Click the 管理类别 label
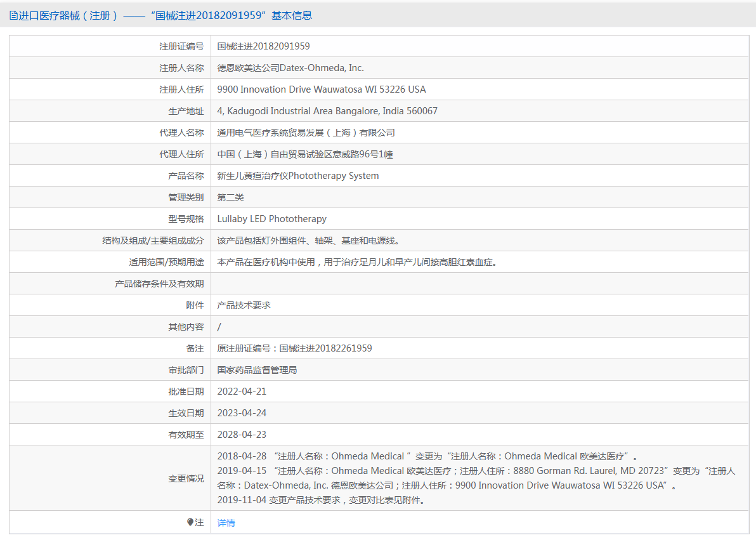This screenshot has width=756, height=540. 186,197
